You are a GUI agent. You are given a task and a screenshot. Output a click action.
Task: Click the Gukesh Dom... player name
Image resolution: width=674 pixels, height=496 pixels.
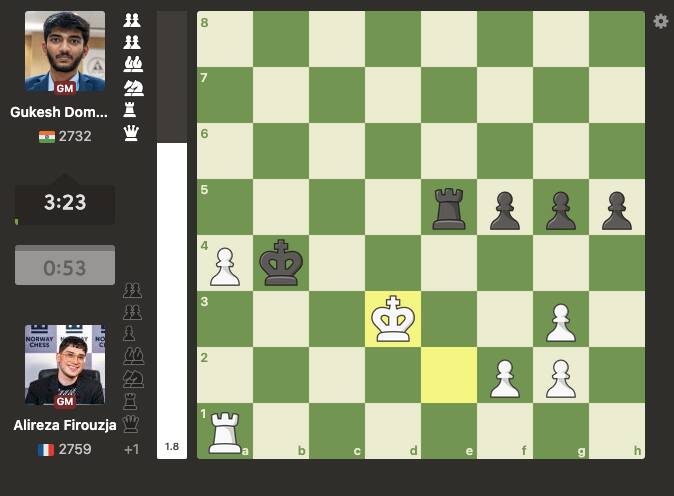point(59,112)
